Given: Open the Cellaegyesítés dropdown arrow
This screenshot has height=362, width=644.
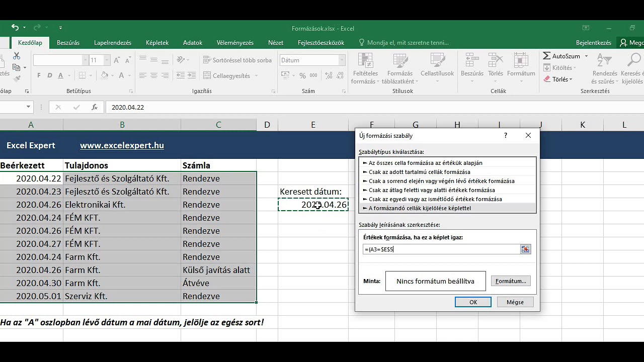Looking at the screenshot, I should coord(256,76).
